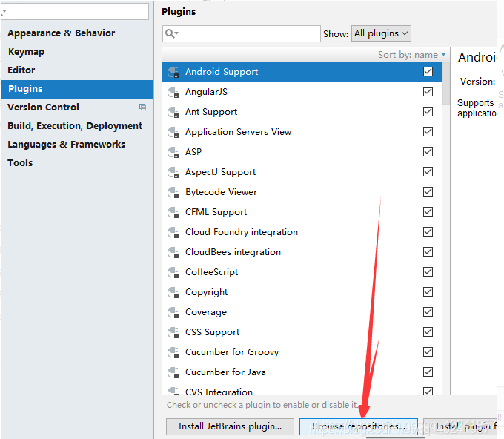Click the Application Servers View plugin icon
The image size is (504, 439).
point(173,132)
